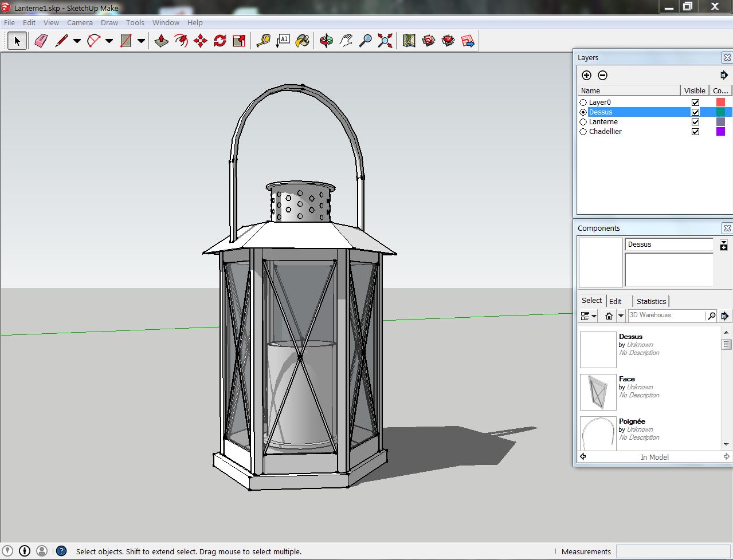Select the Tape Measure tool
The width and height of the screenshot is (733, 560).
click(x=263, y=41)
